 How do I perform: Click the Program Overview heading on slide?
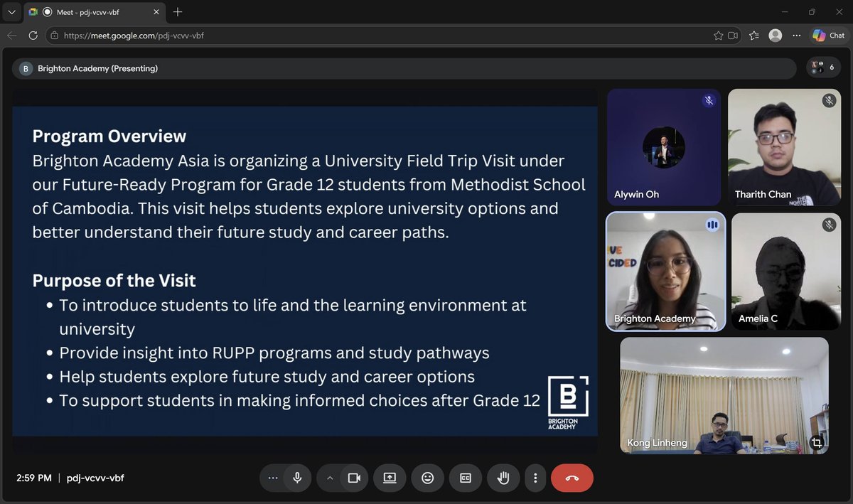[109, 136]
